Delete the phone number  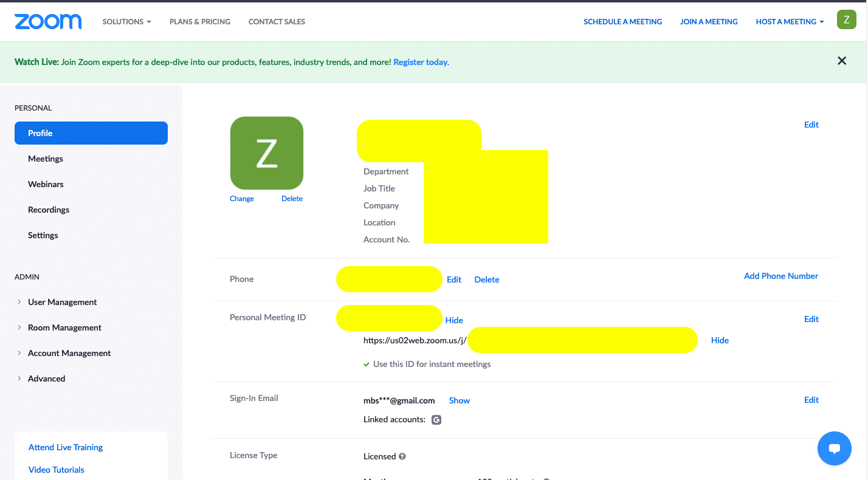pos(487,279)
